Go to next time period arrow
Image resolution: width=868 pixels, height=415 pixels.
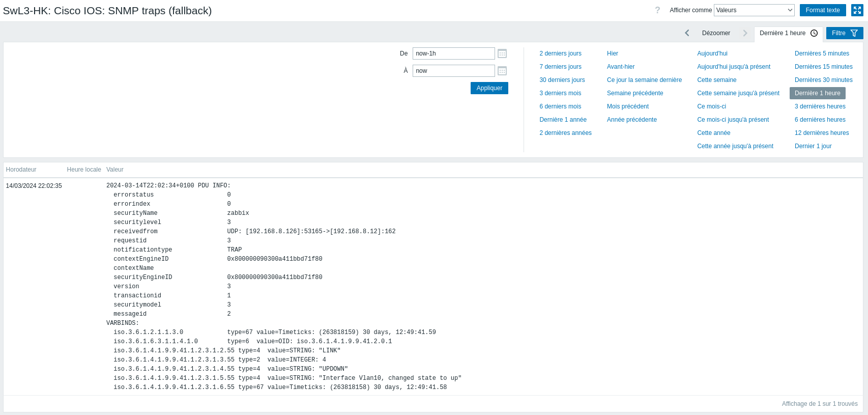[x=745, y=33]
